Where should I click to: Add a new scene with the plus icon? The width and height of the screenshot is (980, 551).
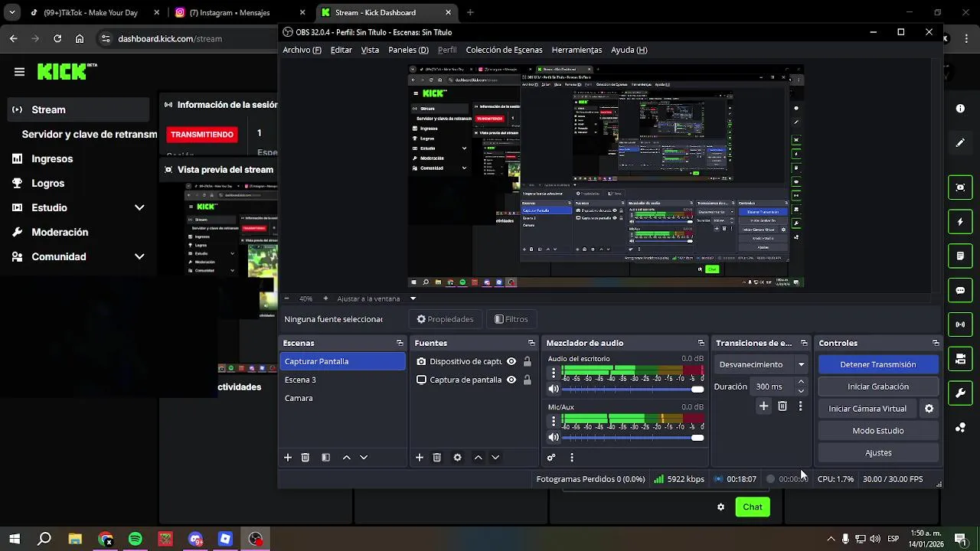[288, 458]
